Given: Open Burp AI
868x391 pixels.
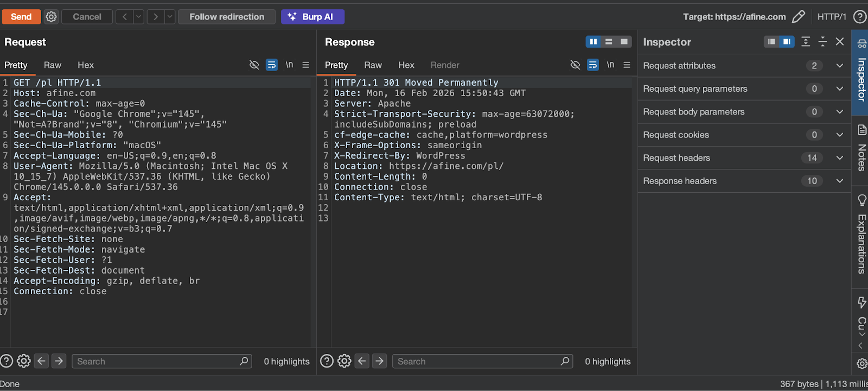Looking at the screenshot, I should tap(312, 17).
